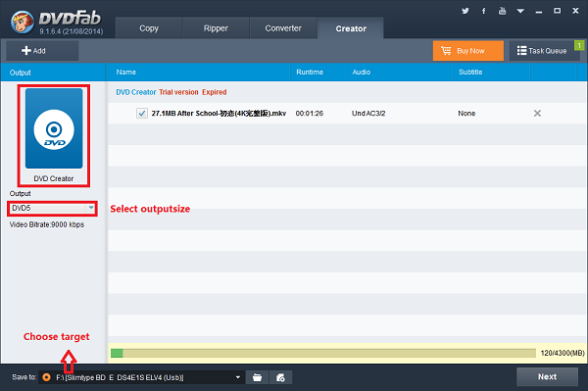This screenshot has width=588, height=391.
Task: Switch to the Copy tab
Action: coord(149,28)
